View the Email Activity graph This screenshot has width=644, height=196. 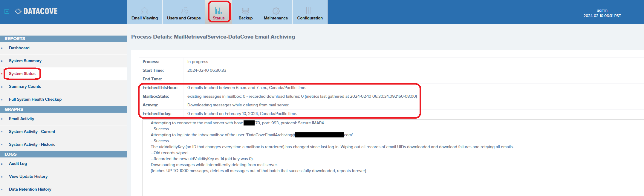tap(22, 119)
